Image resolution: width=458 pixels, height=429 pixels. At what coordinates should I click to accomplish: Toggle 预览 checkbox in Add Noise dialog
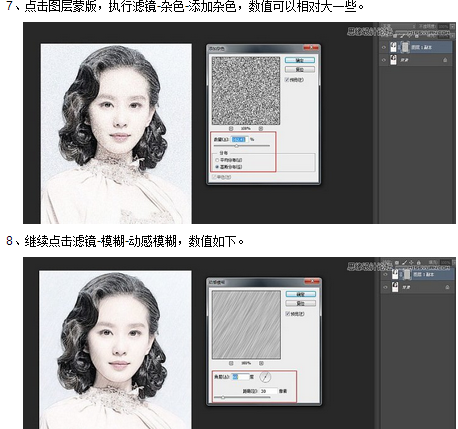pyautogui.click(x=287, y=80)
